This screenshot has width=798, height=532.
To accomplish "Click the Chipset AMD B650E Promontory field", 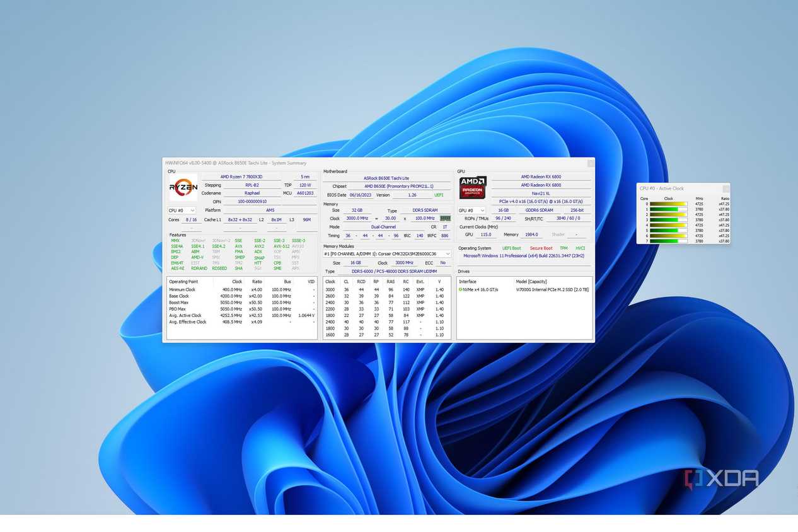I will [x=398, y=187].
